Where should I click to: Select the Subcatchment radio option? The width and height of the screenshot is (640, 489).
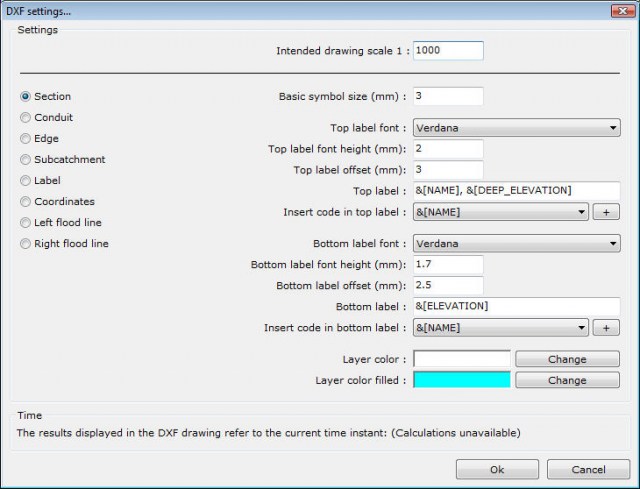(26, 160)
